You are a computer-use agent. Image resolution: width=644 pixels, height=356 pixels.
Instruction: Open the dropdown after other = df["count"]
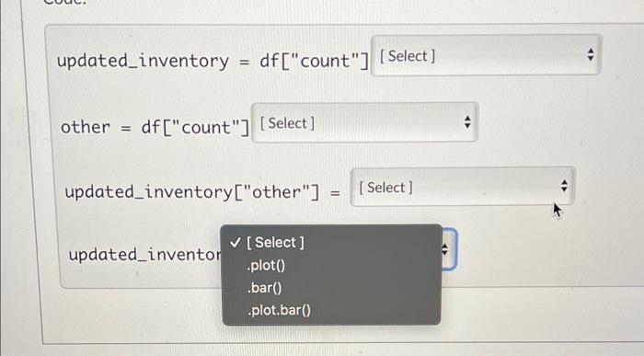tap(364, 122)
